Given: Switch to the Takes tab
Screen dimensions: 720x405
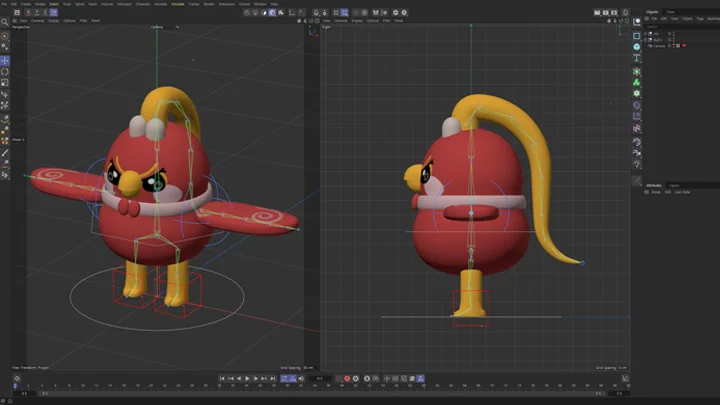Looking at the screenshot, I should click(x=670, y=12).
